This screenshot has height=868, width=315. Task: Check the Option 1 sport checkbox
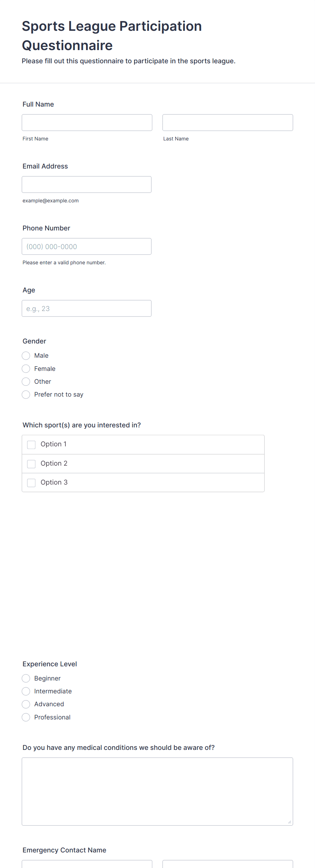[x=31, y=445]
